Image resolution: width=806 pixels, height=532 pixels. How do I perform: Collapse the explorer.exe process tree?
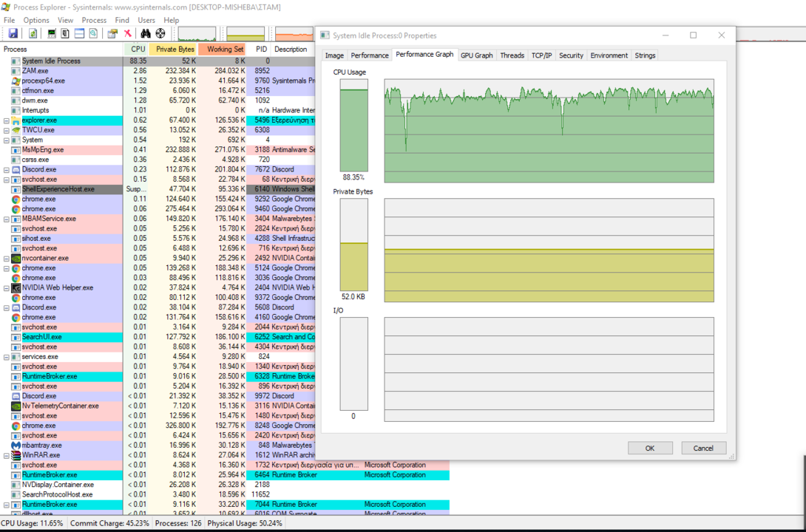[6, 120]
